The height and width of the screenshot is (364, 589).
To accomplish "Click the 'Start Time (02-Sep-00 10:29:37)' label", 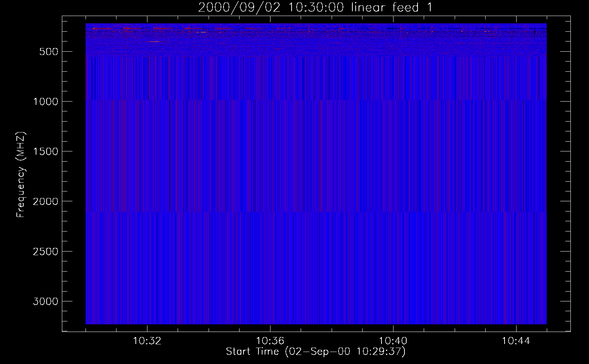I will pyautogui.click(x=316, y=352).
